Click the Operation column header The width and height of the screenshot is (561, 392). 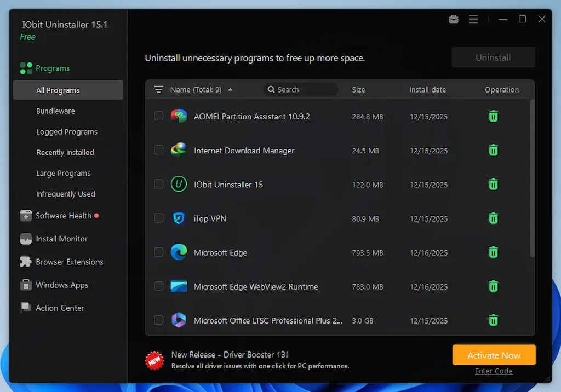(x=502, y=90)
